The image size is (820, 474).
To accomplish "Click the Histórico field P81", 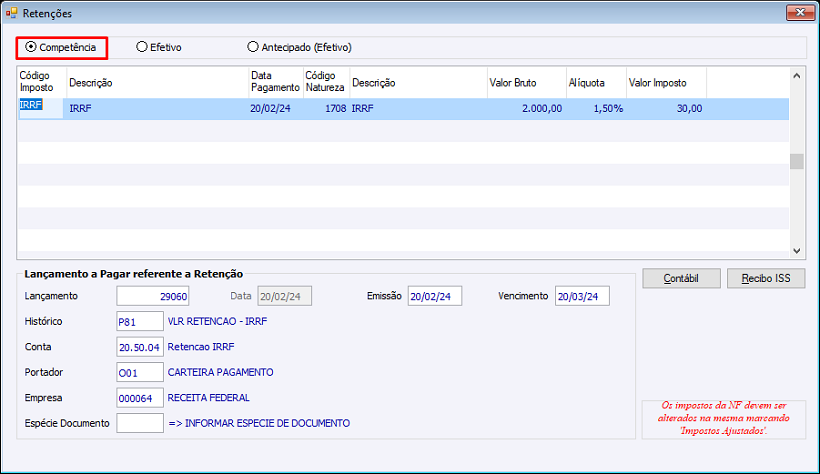I will [140, 321].
